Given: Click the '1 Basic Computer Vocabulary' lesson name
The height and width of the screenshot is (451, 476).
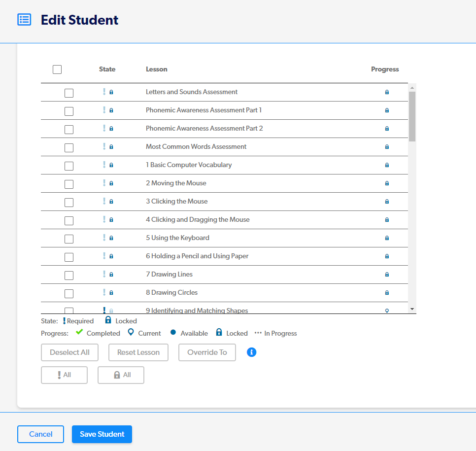Looking at the screenshot, I should 189,165.
